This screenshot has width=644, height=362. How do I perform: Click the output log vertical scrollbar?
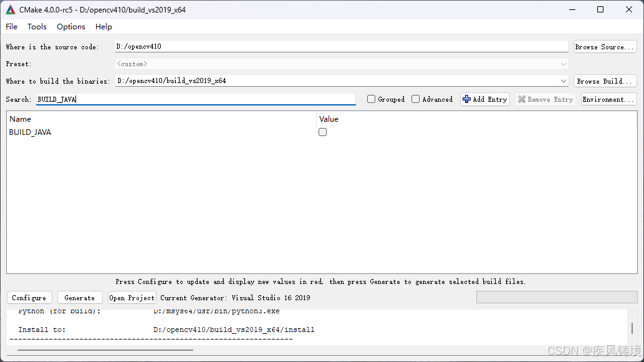632,328
